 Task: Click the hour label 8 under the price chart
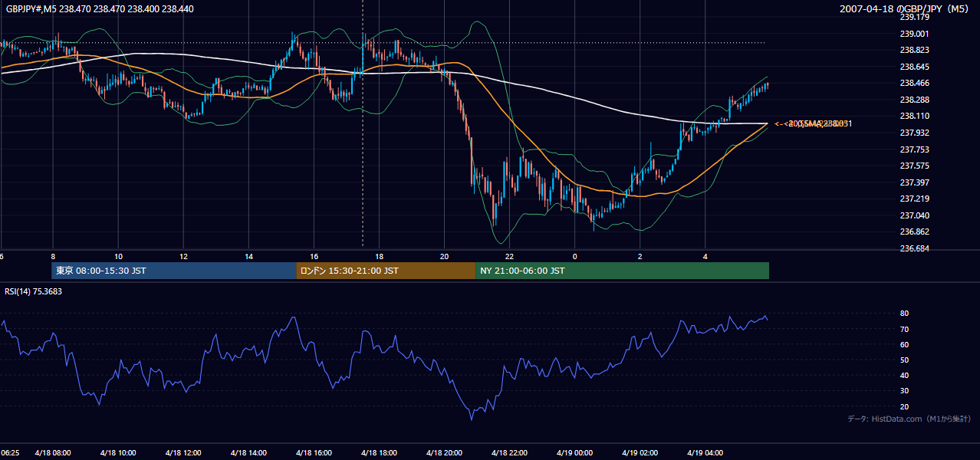click(x=53, y=256)
